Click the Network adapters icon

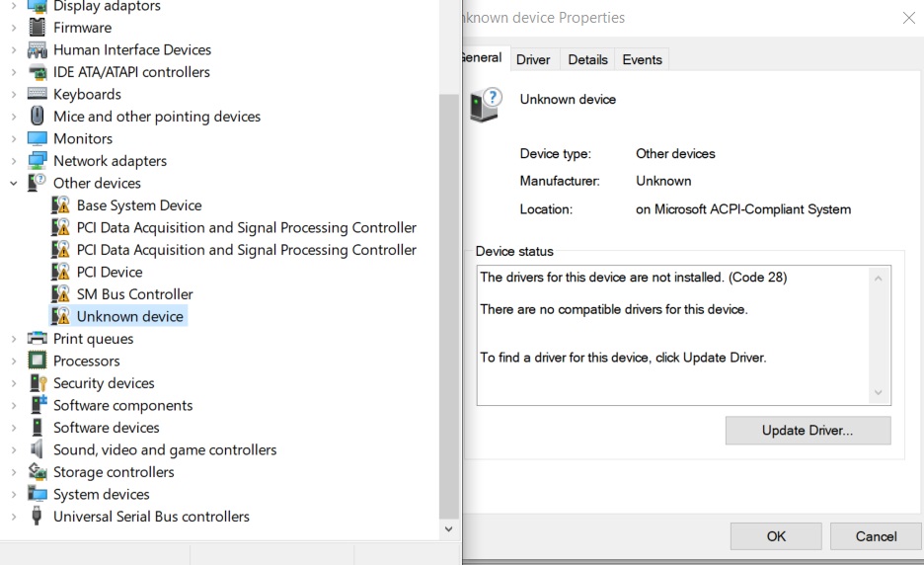click(38, 161)
